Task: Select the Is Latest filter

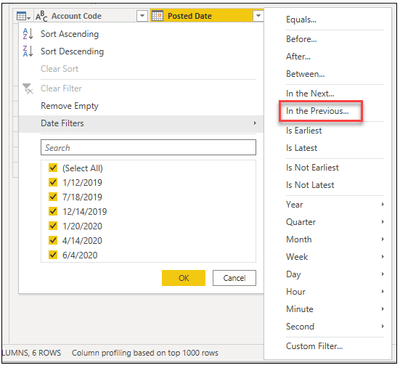Action: tap(301, 148)
